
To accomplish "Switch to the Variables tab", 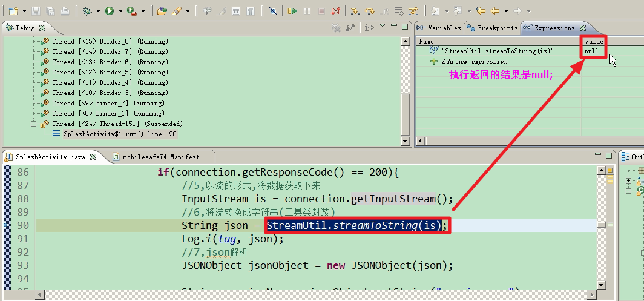I will click(439, 28).
